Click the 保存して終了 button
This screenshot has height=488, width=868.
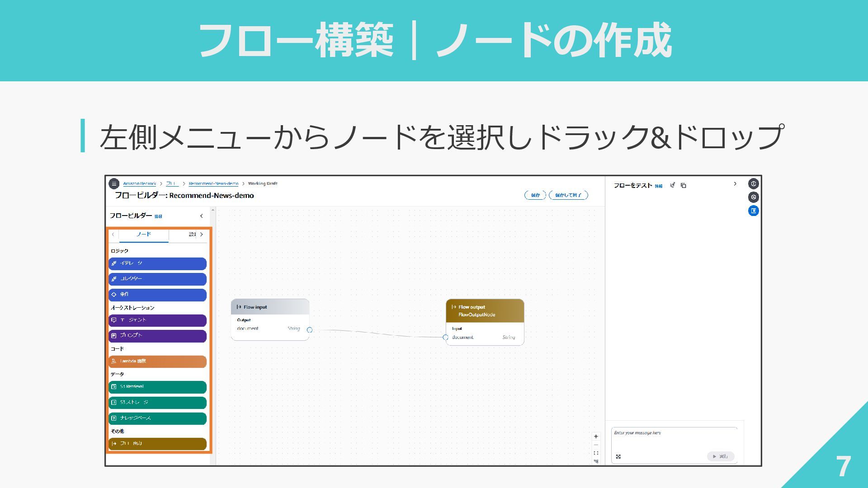tap(568, 195)
